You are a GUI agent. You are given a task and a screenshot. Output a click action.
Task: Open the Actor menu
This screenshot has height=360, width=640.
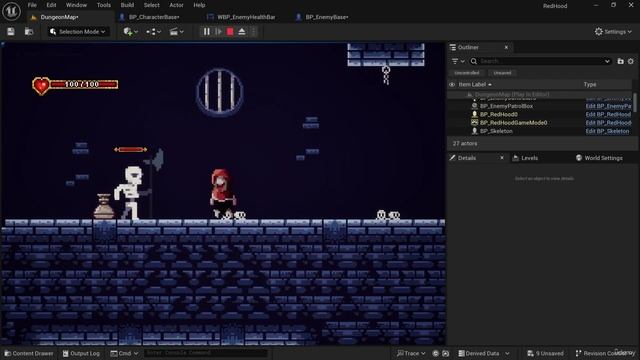(176, 5)
